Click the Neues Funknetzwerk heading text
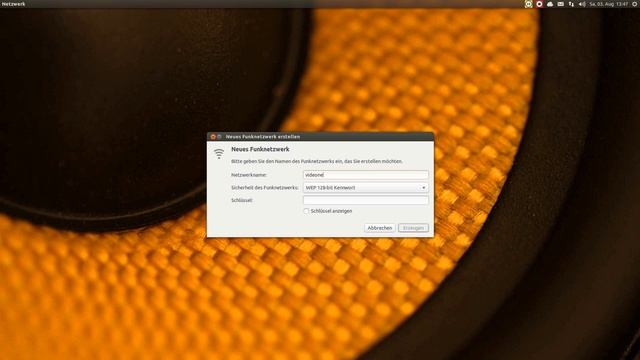 point(260,149)
